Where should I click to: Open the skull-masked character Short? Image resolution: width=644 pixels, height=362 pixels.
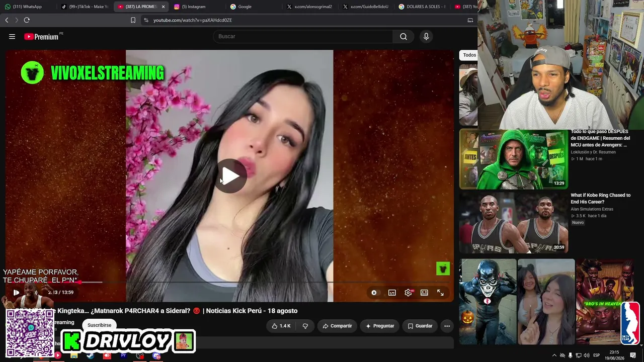[488, 302]
